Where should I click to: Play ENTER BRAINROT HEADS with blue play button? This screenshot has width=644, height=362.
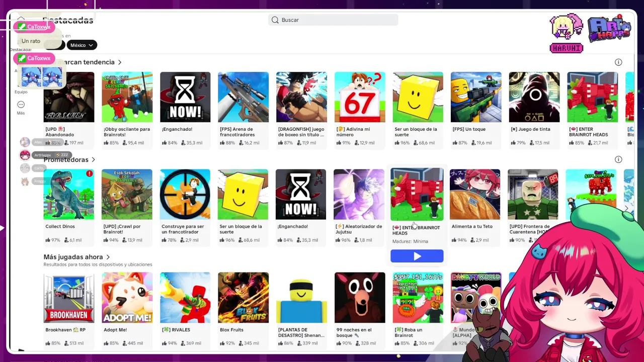point(417,256)
